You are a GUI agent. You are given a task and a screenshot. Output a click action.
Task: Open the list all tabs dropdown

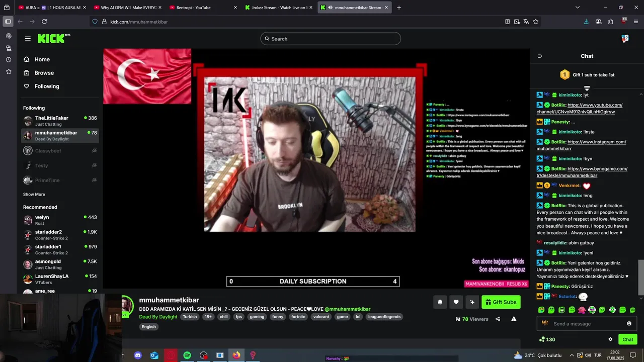577,8
